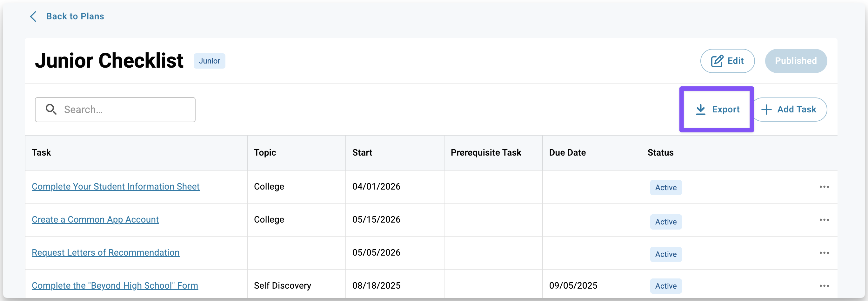Viewport: 868px width, 301px height.
Task: Click the Export download icon
Action: pos(700,110)
